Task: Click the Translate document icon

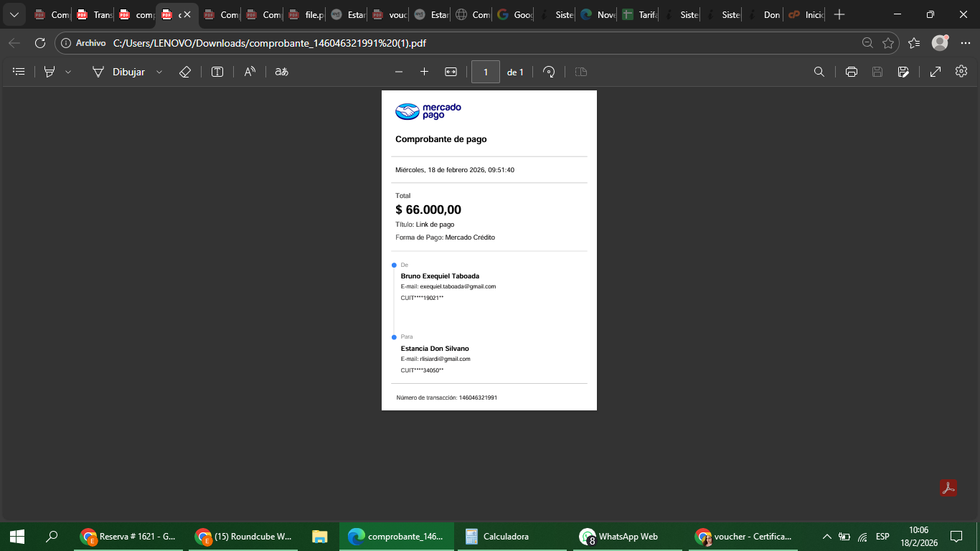Action: 282,72
